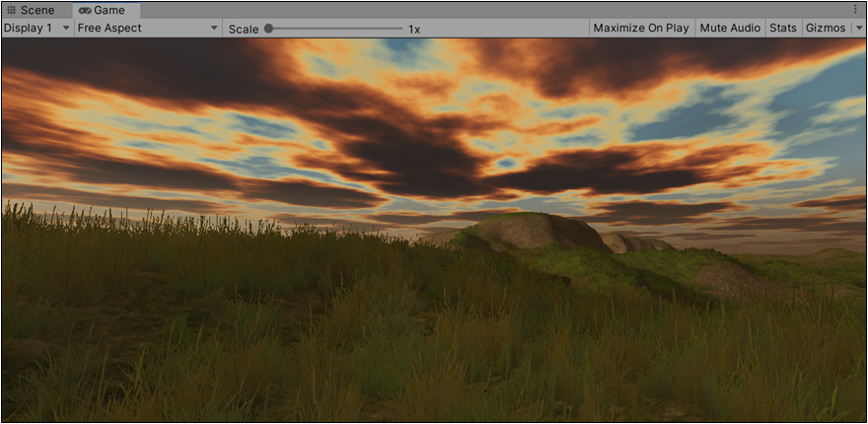
Task: Click the gamepad icon on Game tab
Action: click(84, 10)
